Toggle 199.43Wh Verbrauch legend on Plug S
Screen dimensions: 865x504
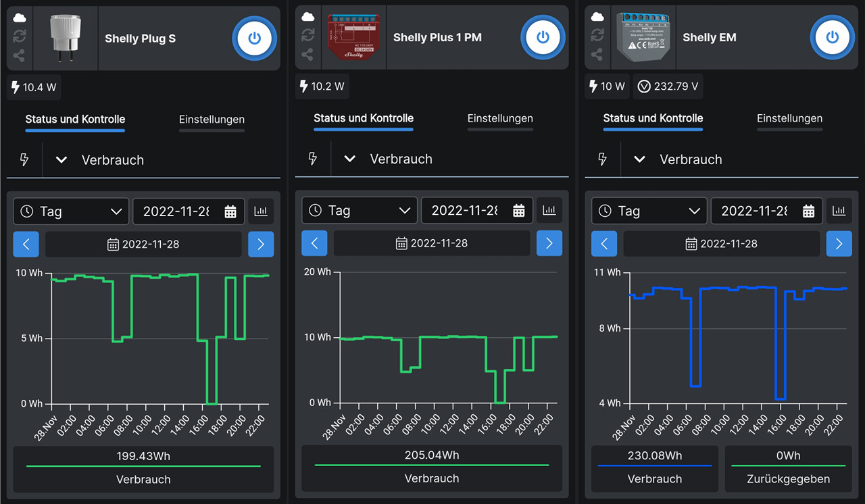[x=143, y=469]
